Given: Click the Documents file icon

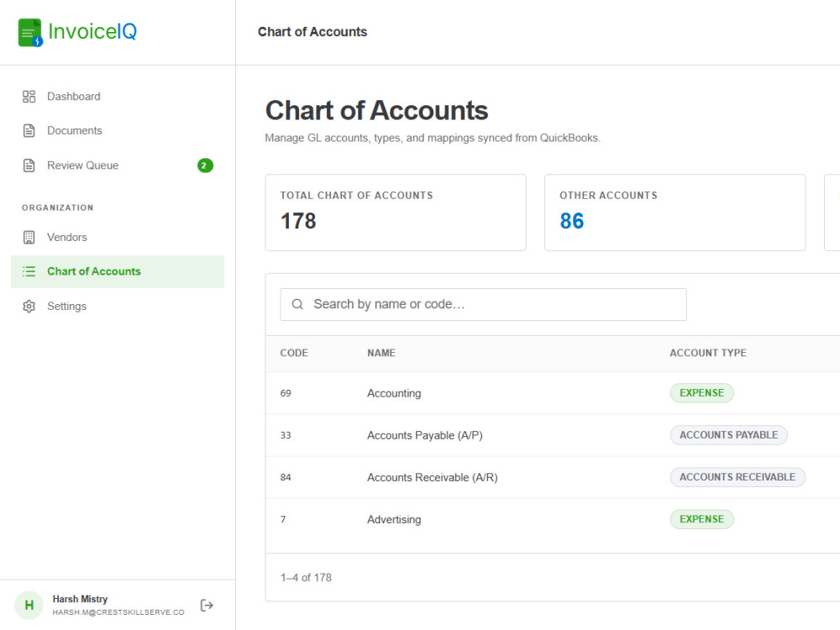Looking at the screenshot, I should pyautogui.click(x=29, y=131).
